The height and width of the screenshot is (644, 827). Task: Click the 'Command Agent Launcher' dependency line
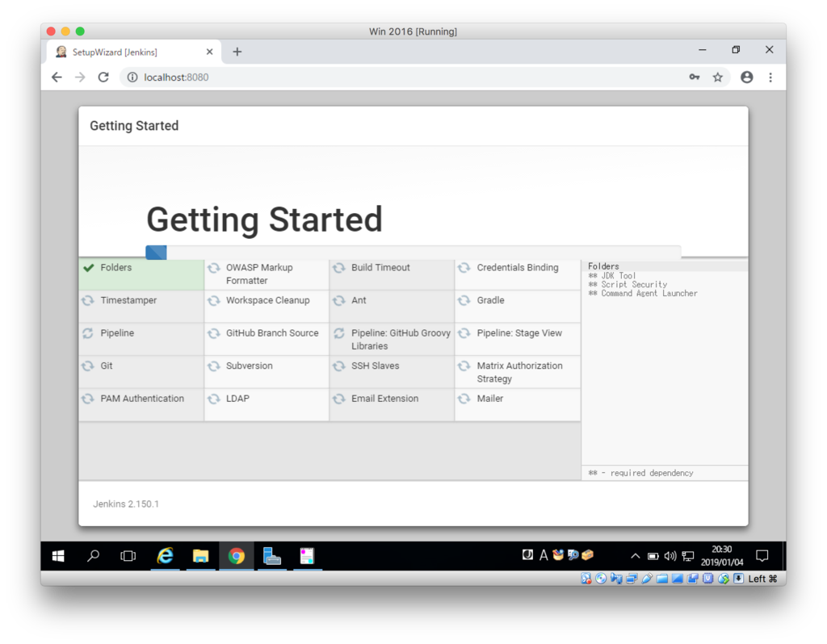point(642,294)
